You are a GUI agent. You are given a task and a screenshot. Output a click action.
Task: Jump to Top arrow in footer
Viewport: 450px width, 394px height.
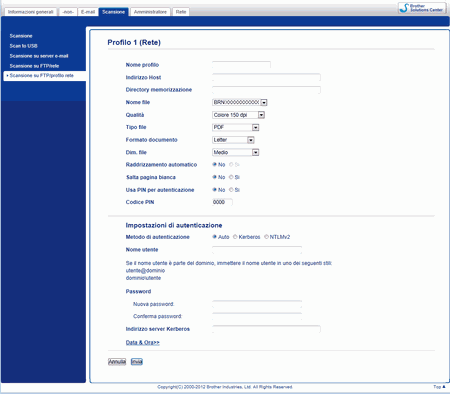pos(439,387)
